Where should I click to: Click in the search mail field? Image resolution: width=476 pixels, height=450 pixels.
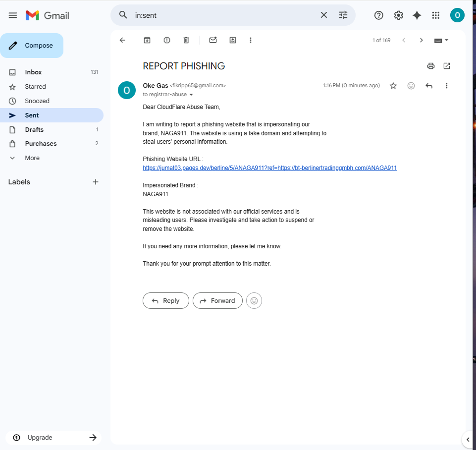click(225, 15)
